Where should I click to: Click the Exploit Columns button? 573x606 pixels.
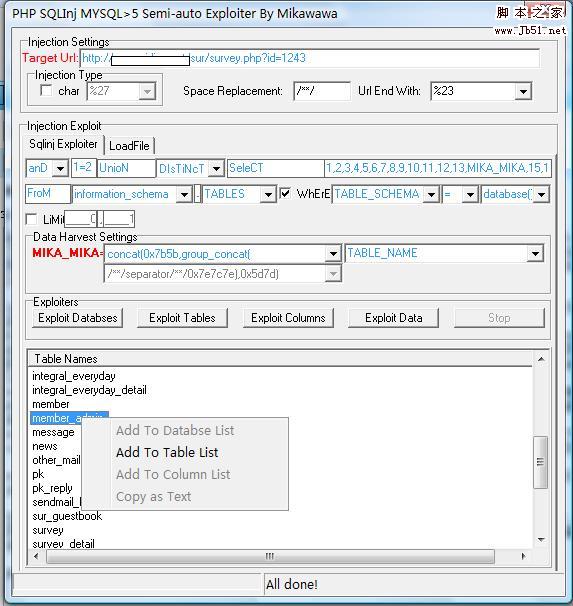tap(288, 318)
